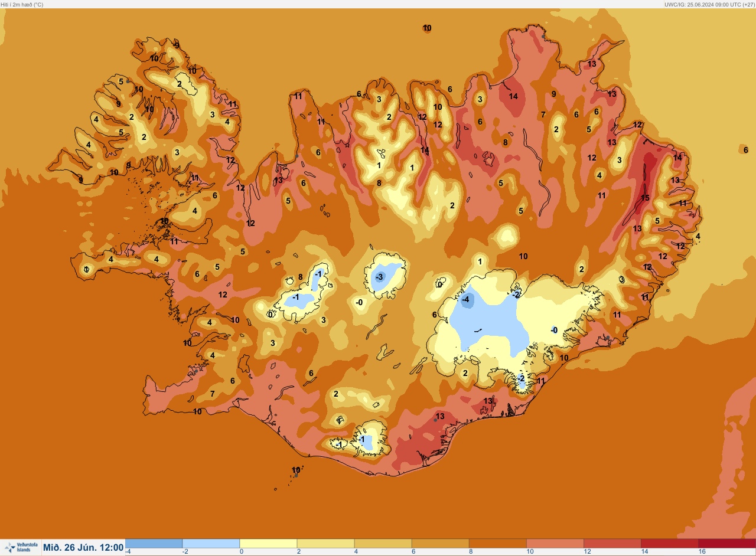Click the 10 value offshore north of Iceland
Screen dimensions: 756x556
point(427,28)
